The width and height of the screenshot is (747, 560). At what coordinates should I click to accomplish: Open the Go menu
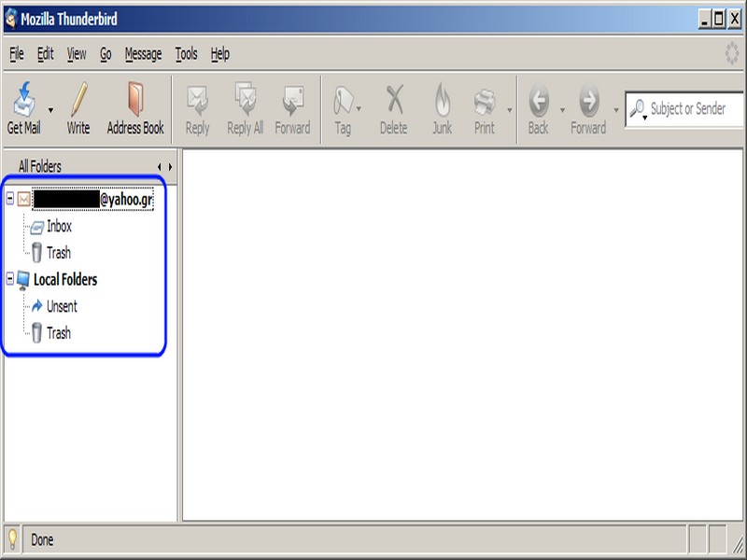pyautogui.click(x=106, y=54)
